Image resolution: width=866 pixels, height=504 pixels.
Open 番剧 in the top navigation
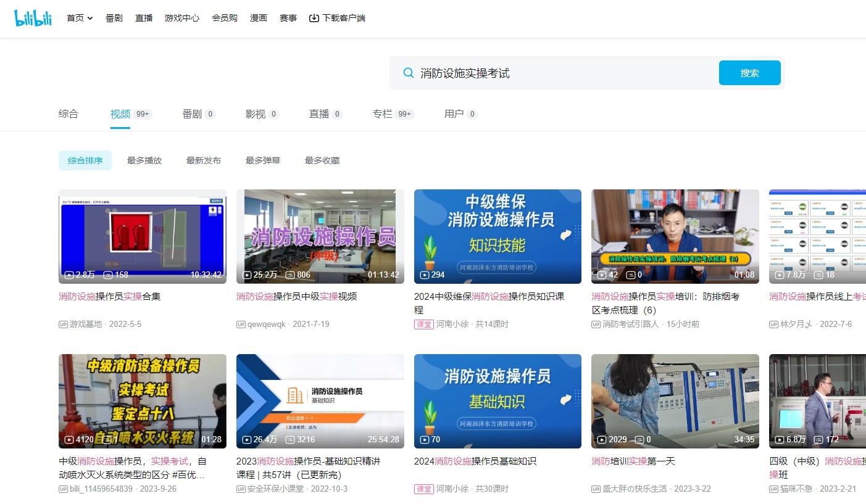click(x=114, y=19)
